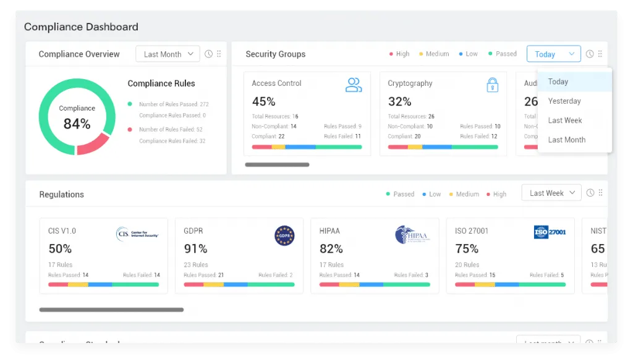Open the Access Control card title

pos(276,83)
